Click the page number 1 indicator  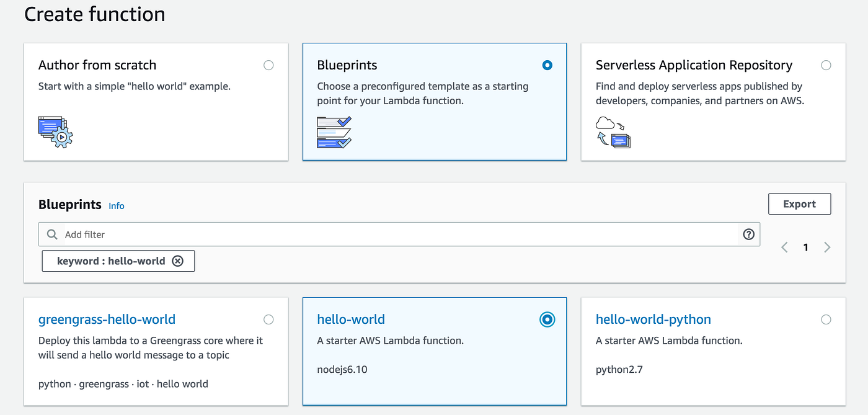tap(806, 247)
